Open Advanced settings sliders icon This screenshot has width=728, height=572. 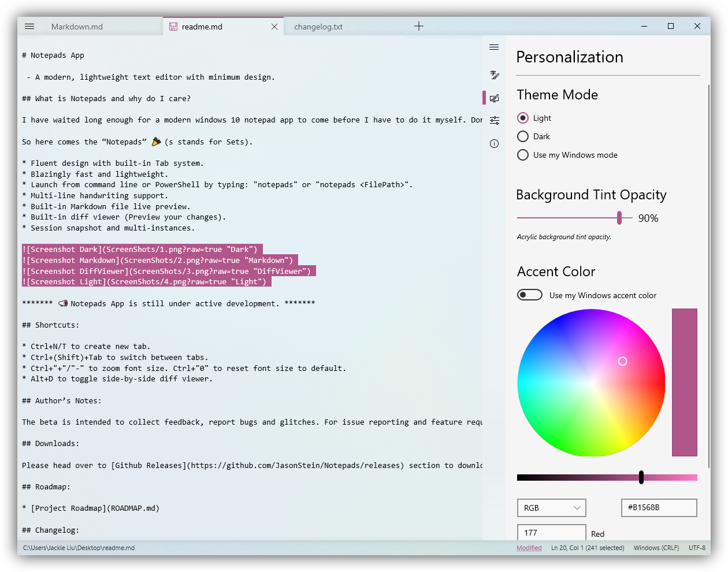(x=494, y=120)
